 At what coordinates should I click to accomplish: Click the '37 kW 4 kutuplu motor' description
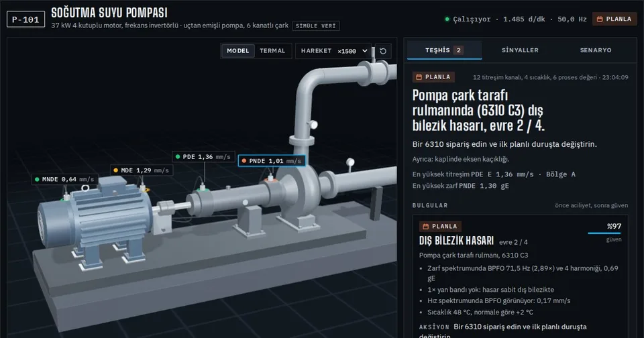point(170,25)
